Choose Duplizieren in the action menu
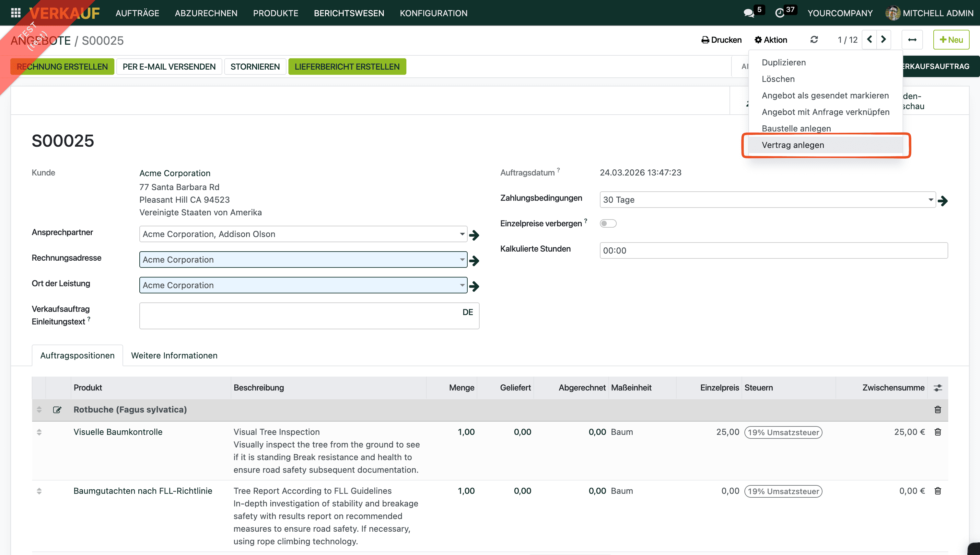The height and width of the screenshot is (555, 980). [784, 62]
